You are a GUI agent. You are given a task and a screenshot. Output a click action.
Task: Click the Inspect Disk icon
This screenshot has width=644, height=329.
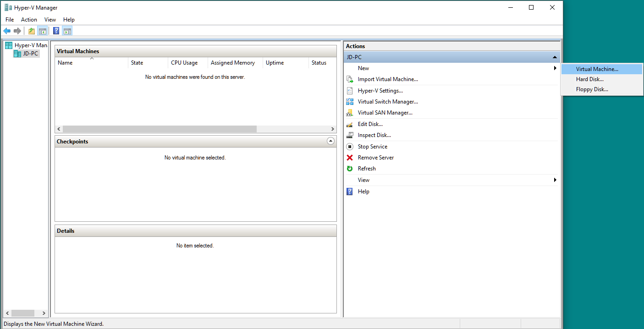click(x=350, y=135)
